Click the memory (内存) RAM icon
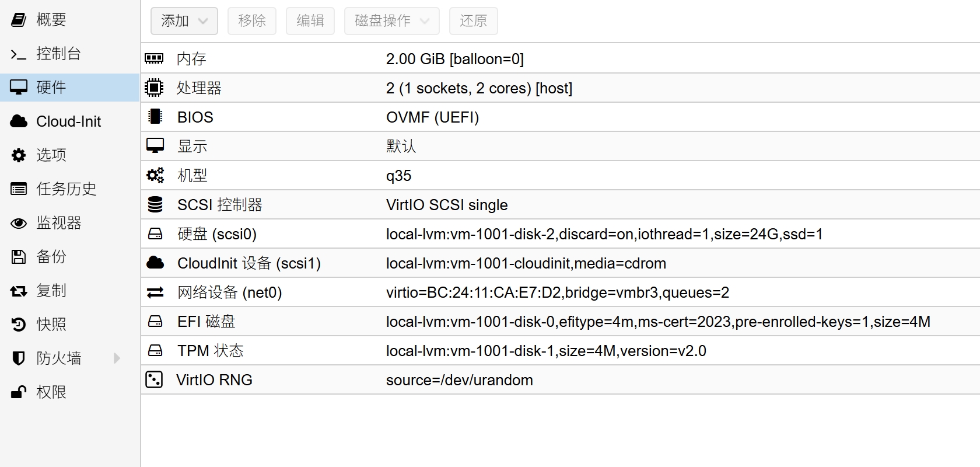The height and width of the screenshot is (467, 980). (154, 58)
